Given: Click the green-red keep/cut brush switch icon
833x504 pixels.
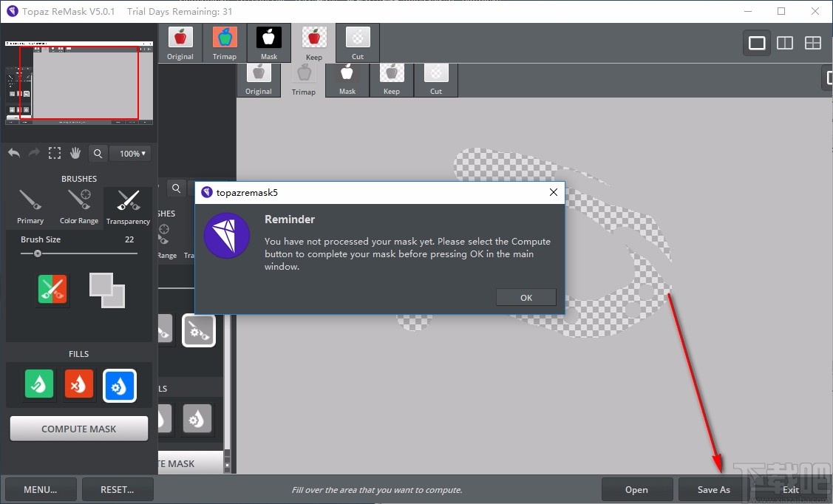Looking at the screenshot, I should point(52,289).
